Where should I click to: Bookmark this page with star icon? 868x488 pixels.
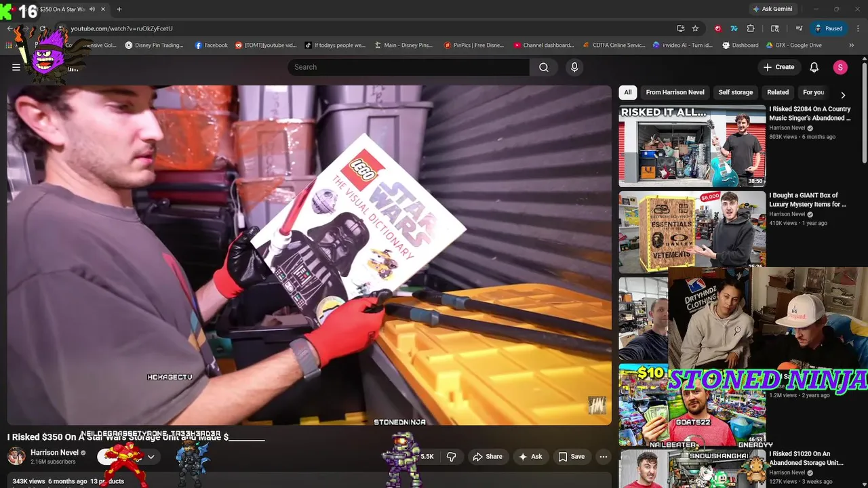tap(695, 28)
